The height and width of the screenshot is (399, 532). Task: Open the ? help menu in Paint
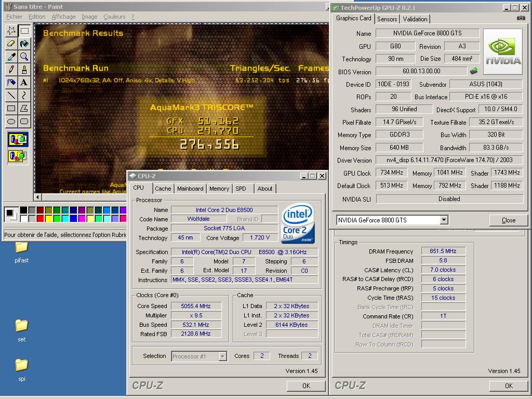pyautogui.click(x=133, y=17)
